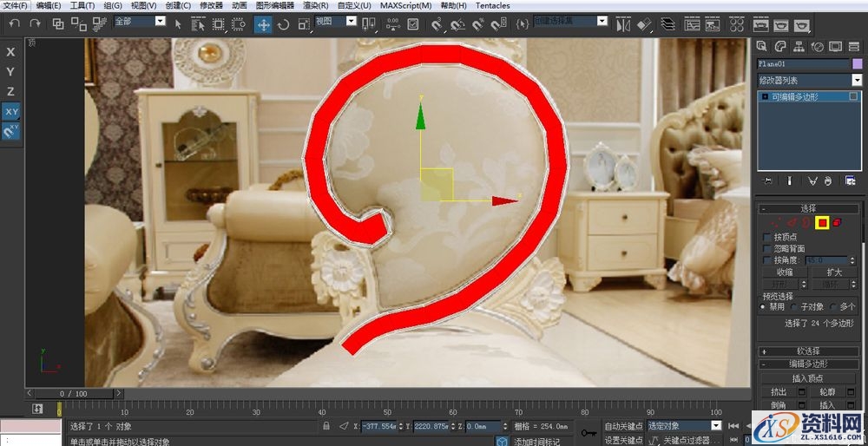Click the 插入顶点 button
Viewport: 868px width, 446px height.
click(x=807, y=378)
